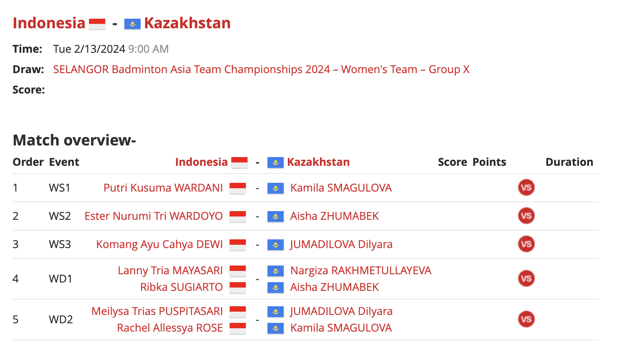Viewport: 619px width, 364px height.
Task: Click Indonesia flag in page title
Action: click(97, 24)
